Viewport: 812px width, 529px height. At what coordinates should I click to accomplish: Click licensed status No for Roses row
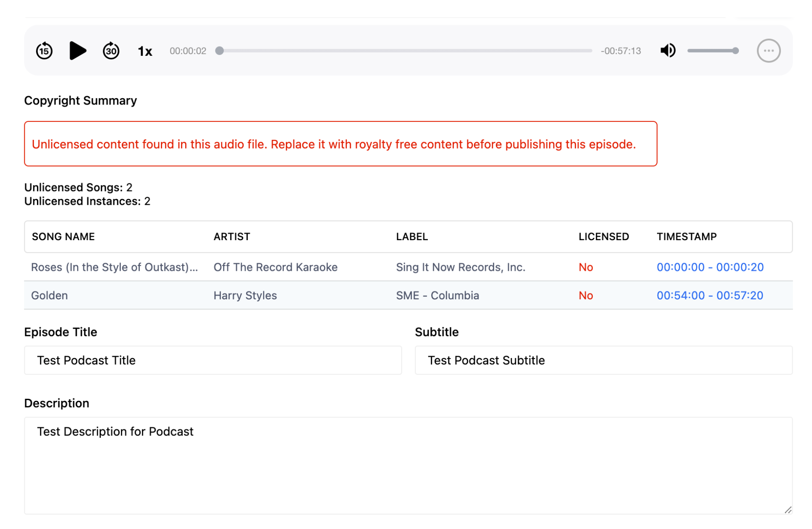pos(586,267)
